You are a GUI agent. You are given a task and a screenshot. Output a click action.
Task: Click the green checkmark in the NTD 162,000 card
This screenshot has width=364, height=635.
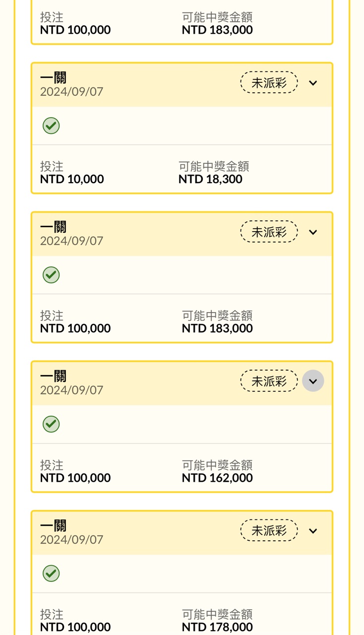(x=51, y=424)
